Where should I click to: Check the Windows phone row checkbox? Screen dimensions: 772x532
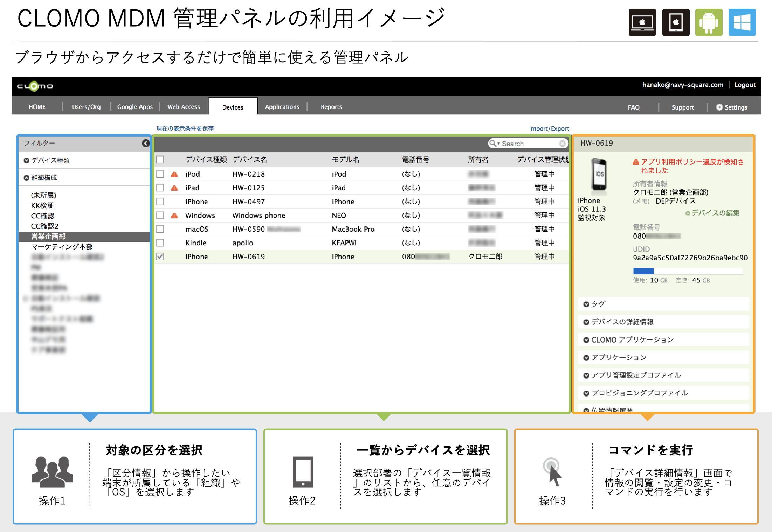[160, 215]
